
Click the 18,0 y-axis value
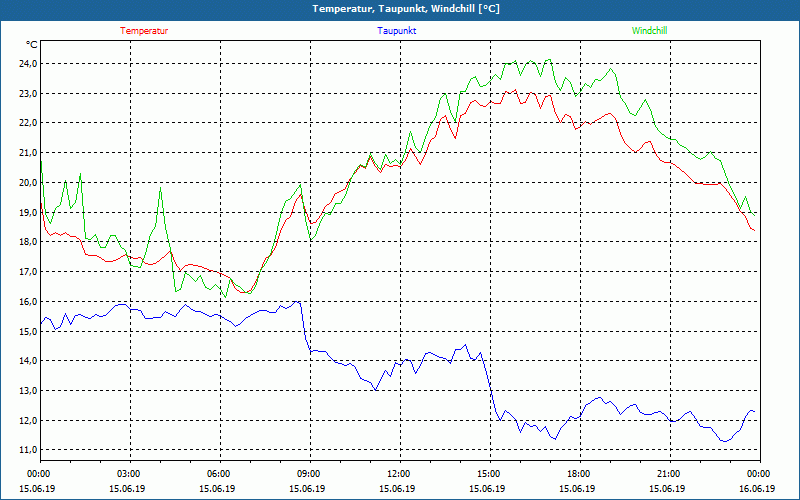click(28, 242)
